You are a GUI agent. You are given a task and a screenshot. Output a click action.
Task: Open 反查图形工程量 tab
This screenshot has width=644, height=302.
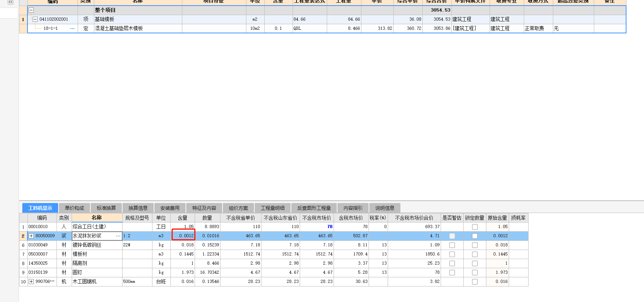[314, 208]
